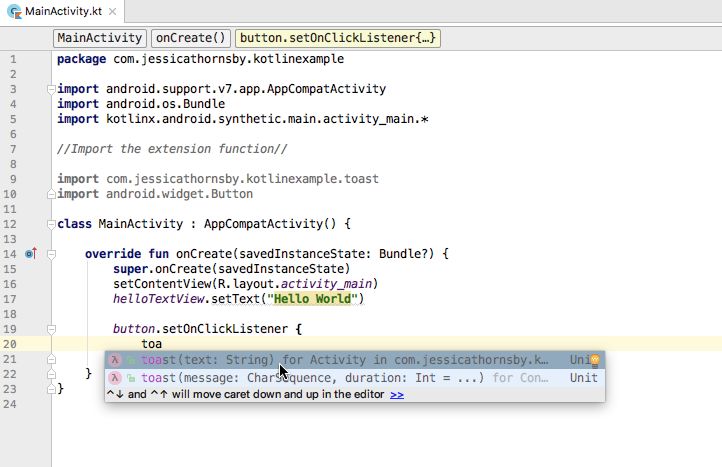Viewport: 722px width, 467px height.
Task: Click activity_main on line 16
Action: coord(326,284)
